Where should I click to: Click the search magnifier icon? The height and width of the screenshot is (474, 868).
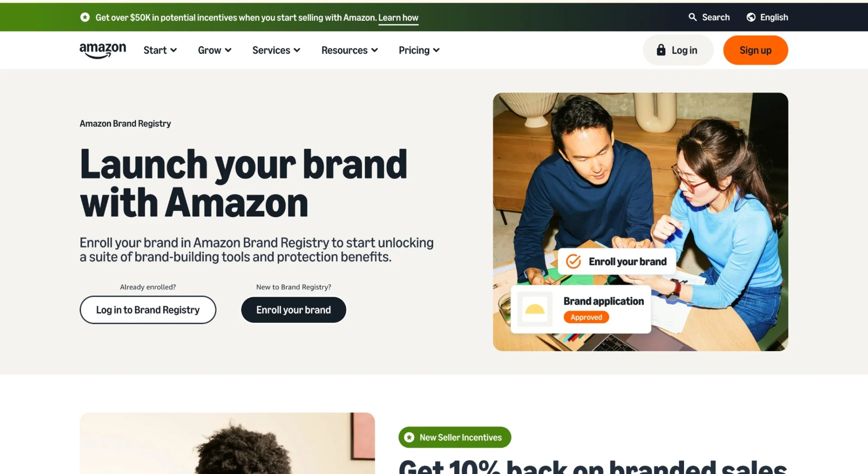point(693,17)
